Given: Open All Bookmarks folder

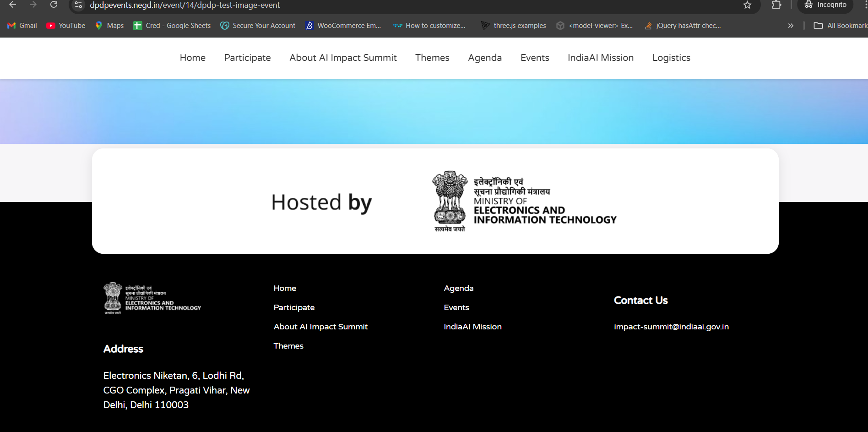Looking at the screenshot, I should tap(841, 26).
